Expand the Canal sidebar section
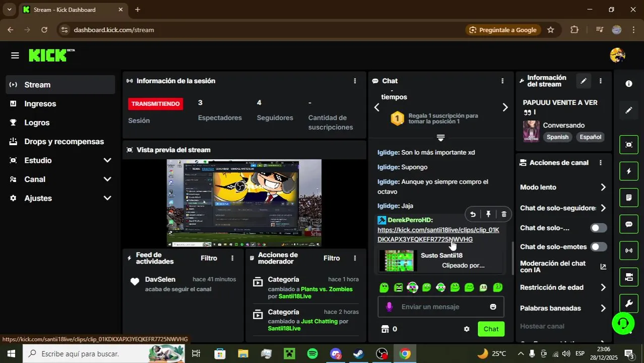 point(60,179)
